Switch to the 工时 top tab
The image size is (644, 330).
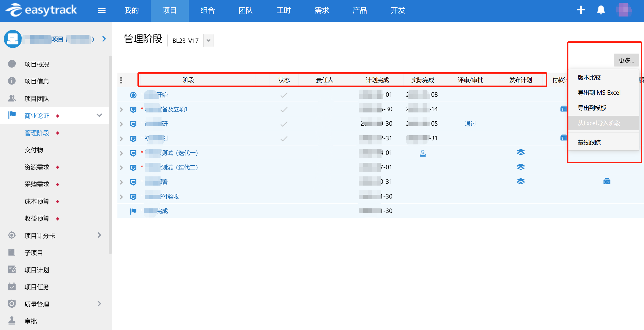[x=284, y=10]
